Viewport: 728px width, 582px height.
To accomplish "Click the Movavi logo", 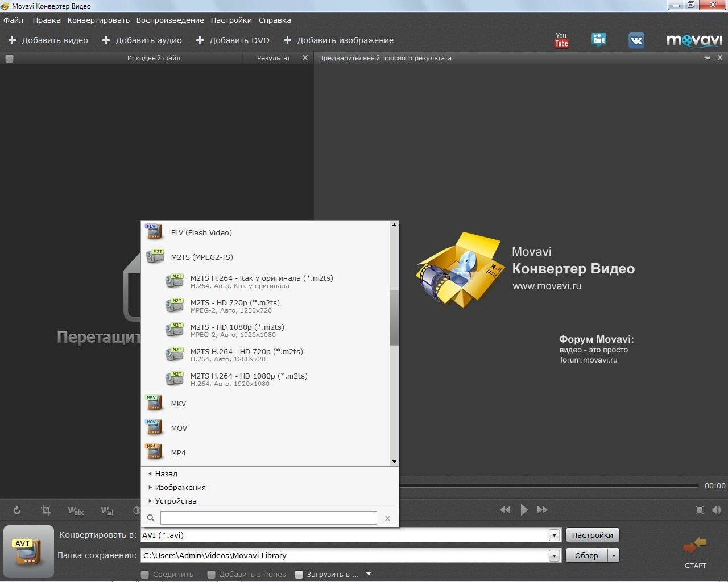I will (x=694, y=40).
